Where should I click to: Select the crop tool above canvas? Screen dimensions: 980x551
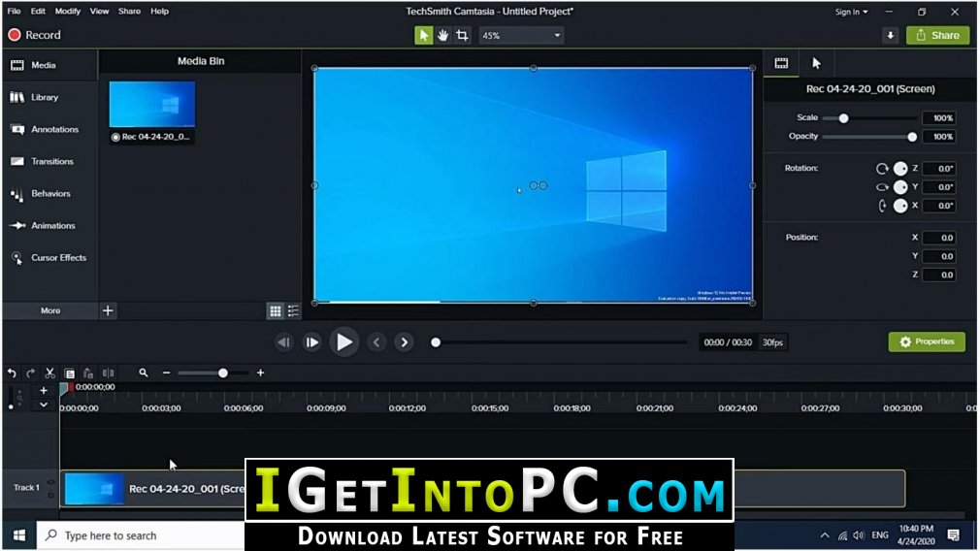tap(462, 36)
